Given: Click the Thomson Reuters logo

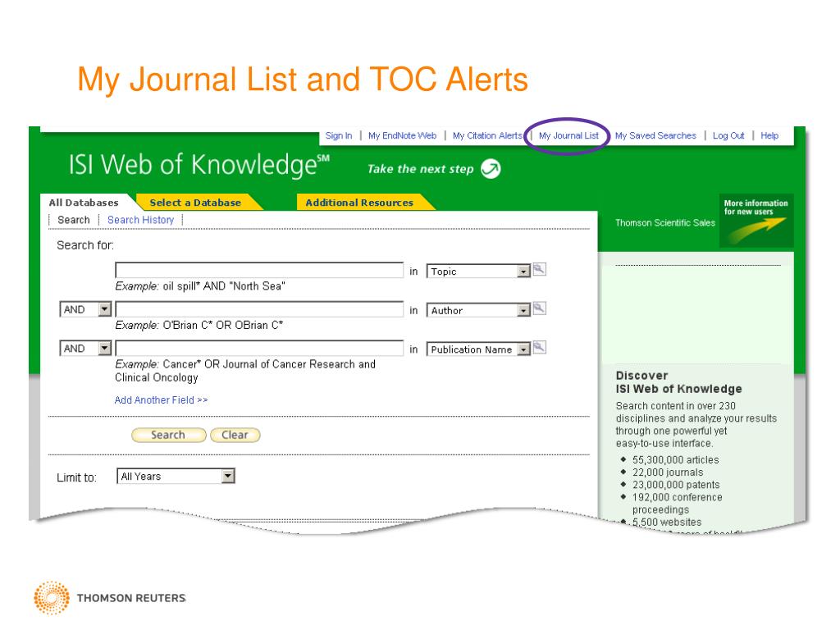Looking at the screenshot, I should click(x=110, y=597).
